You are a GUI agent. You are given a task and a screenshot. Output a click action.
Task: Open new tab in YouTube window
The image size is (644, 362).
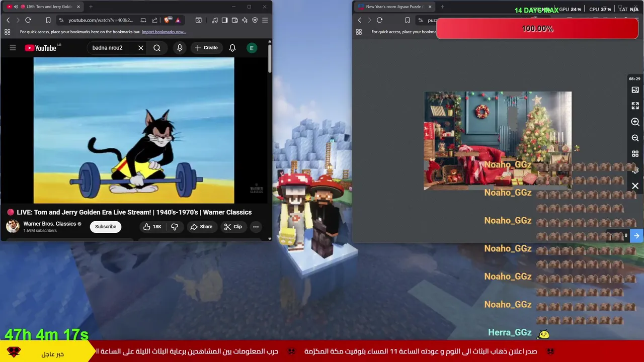point(91,7)
